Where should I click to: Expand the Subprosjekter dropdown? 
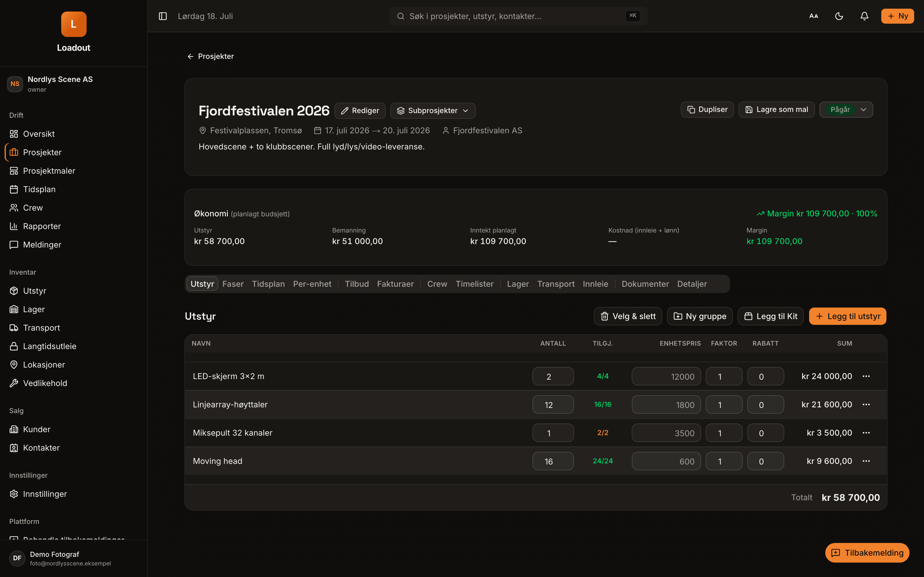click(433, 111)
